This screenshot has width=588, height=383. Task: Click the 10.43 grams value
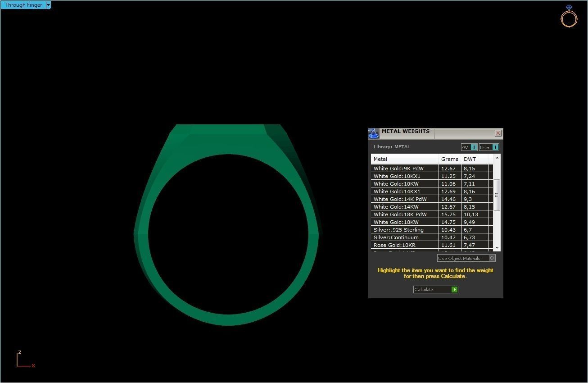[x=448, y=230]
